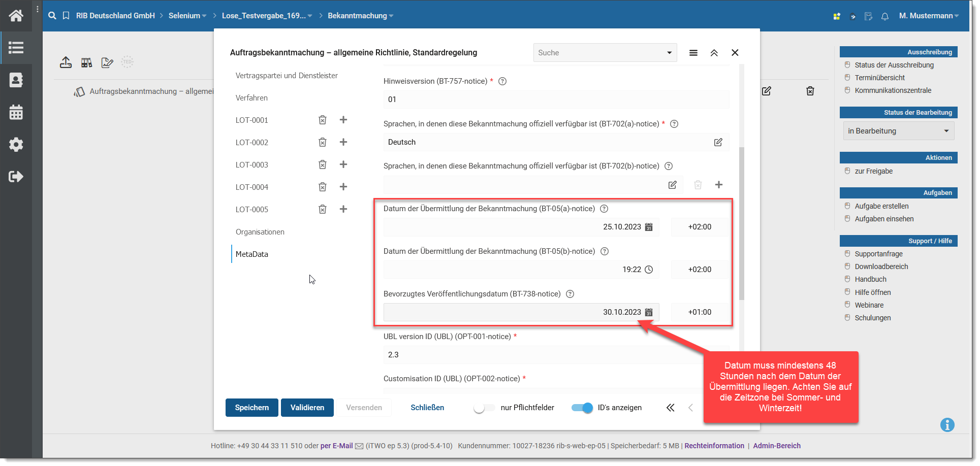This screenshot has height=466, width=980.
Task: Open the Terminübersicht link
Action: tap(880, 78)
